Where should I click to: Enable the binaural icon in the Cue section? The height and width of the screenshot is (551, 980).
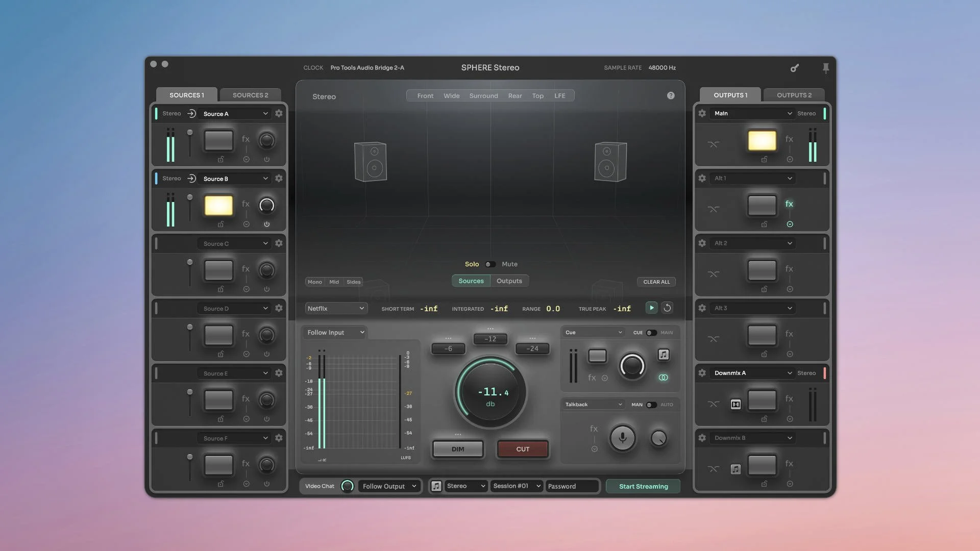[664, 378]
